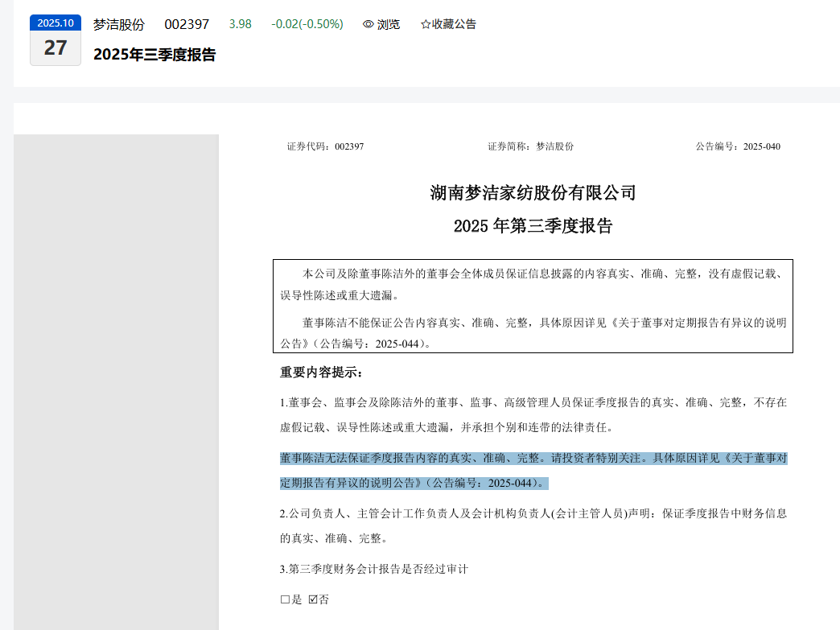
Task: Click the 公告编号：2025-040 text
Action: pos(738,146)
